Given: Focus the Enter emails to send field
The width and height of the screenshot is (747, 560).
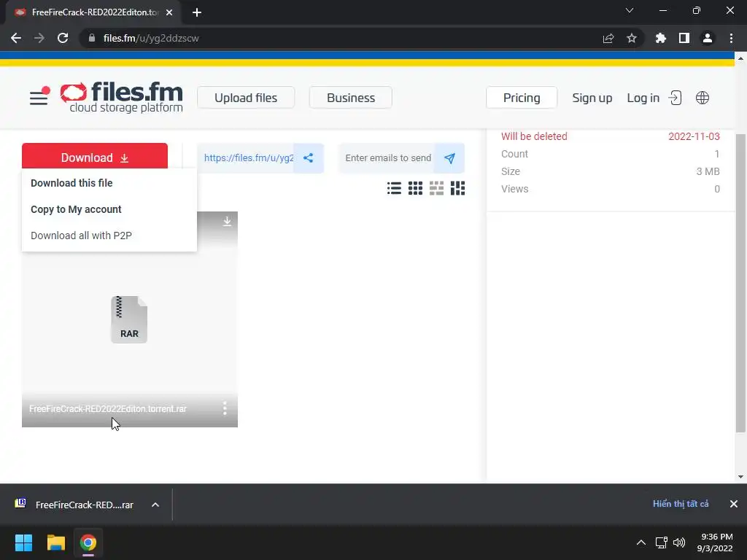Looking at the screenshot, I should (x=388, y=158).
